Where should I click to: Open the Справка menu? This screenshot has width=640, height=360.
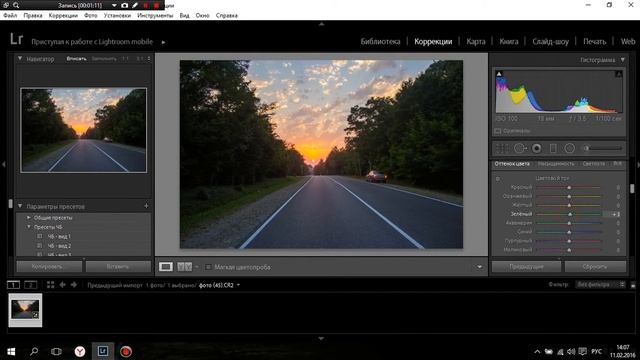227,16
